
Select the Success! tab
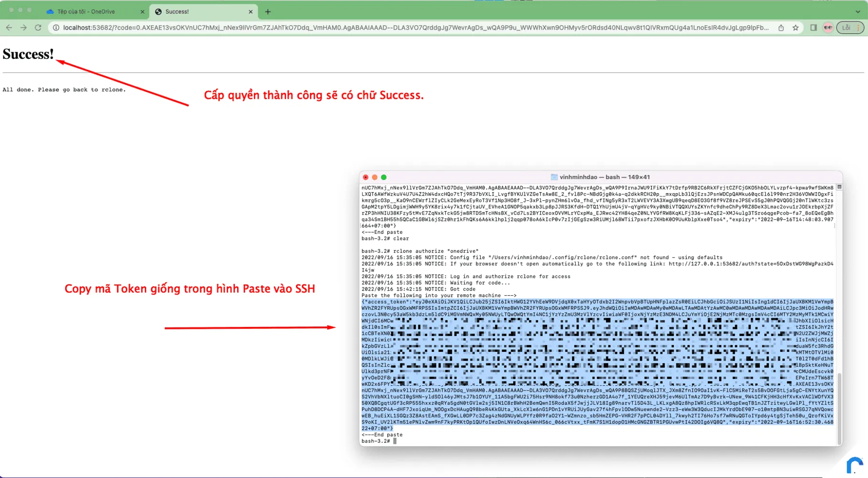pos(203,11)
